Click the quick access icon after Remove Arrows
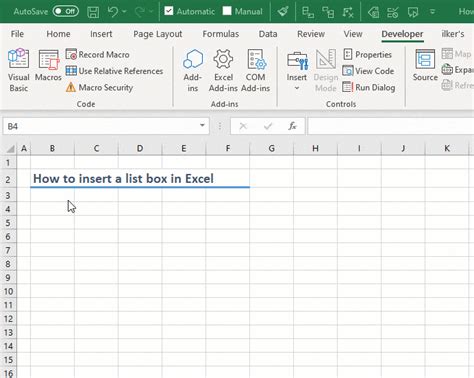The height and width of the screenshot is (378, 474). 373,12
